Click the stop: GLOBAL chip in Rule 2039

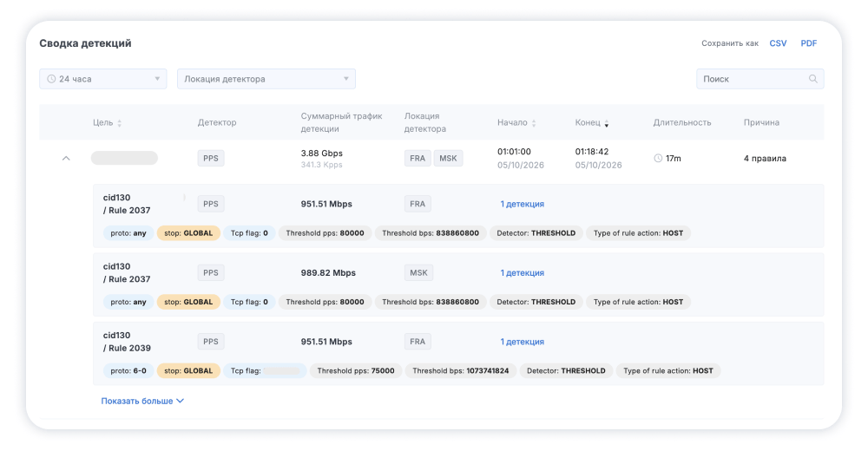[188, 370]
